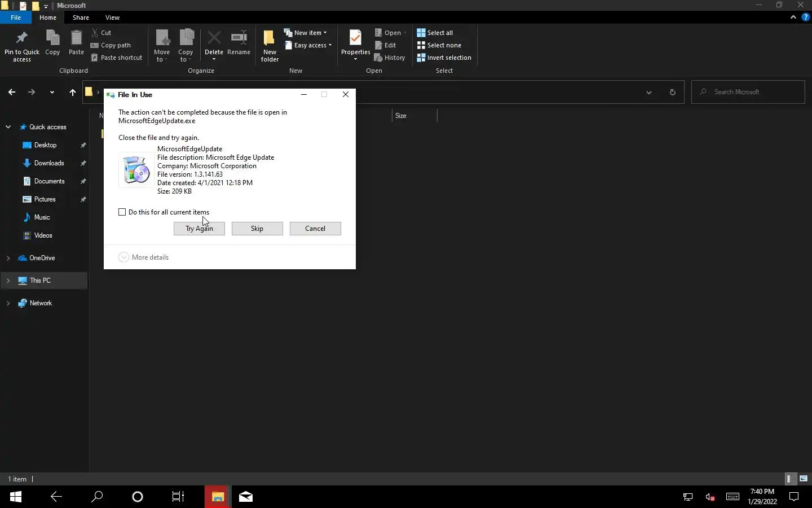Open the Windows Start menu
Image resolution: width=812 pixels, height=508 pixels.
point(16,497)
